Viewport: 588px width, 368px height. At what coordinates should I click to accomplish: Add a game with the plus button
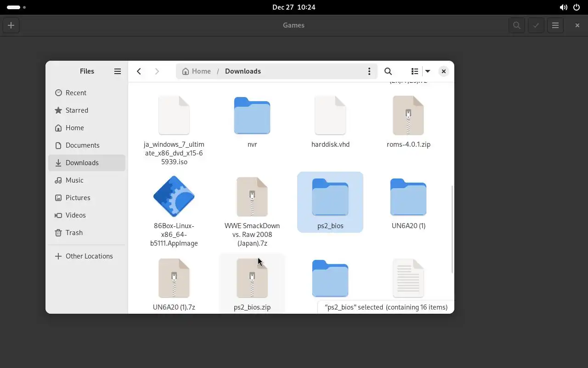pos(11,25)
